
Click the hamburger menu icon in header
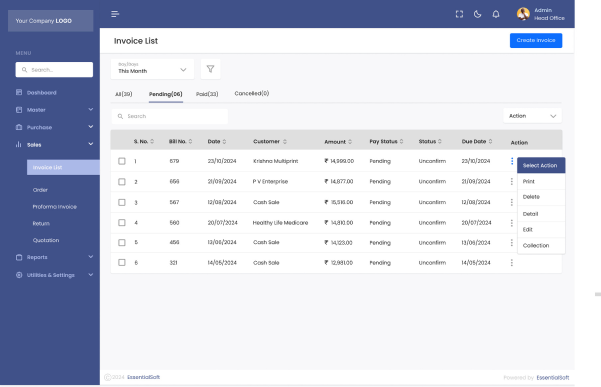pyautogui.click(x=115, y=14)
